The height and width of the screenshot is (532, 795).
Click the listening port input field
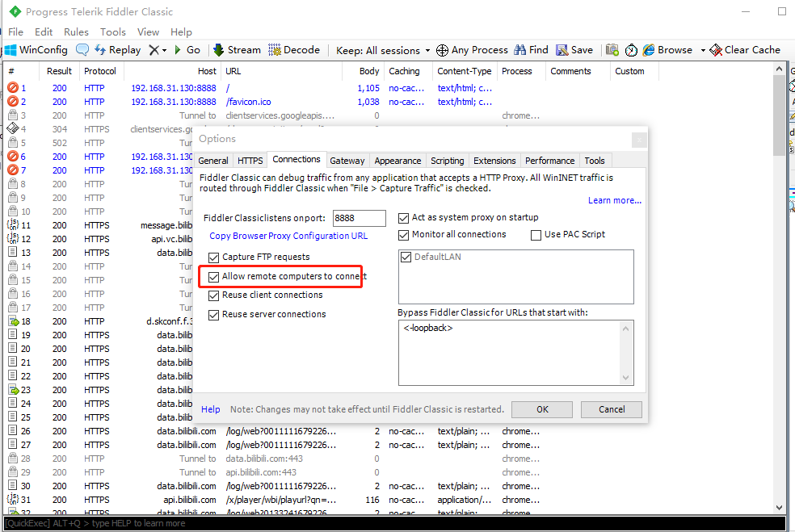(359, 219)
